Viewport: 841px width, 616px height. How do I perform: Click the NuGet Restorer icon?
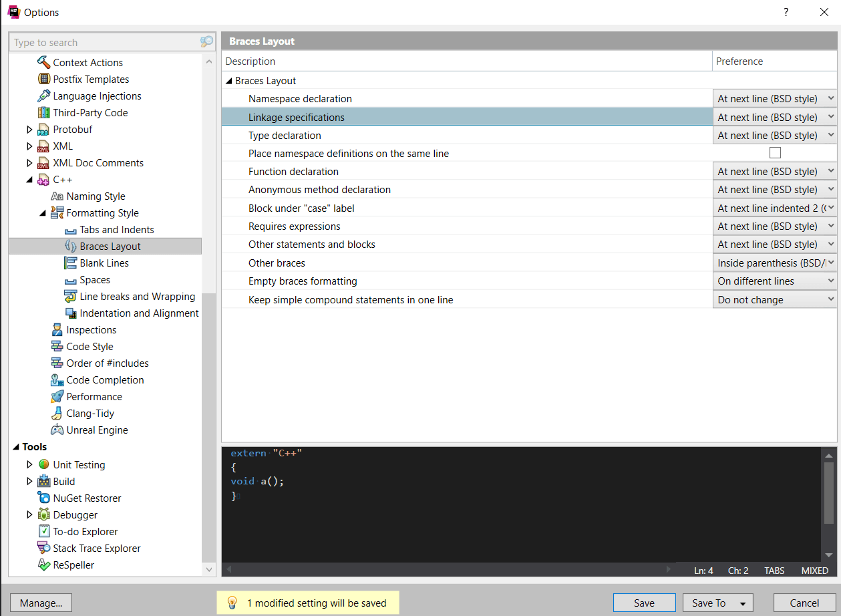pos(44,498)
